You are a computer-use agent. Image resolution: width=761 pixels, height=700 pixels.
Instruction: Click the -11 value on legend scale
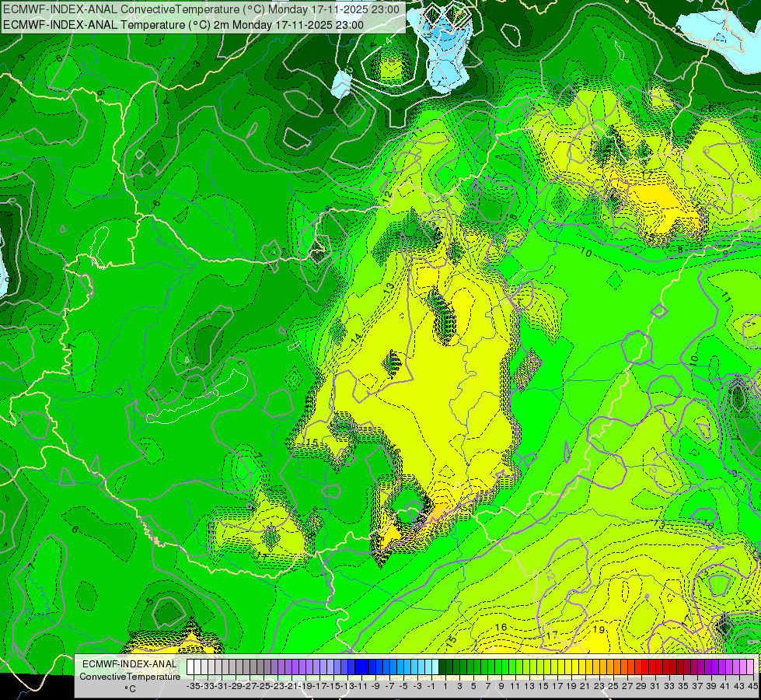[x=362, y=686]
